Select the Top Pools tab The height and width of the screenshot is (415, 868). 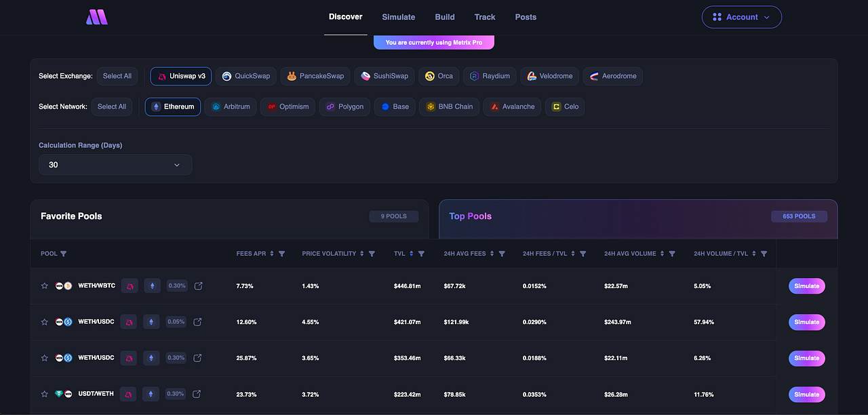(638, 219)
